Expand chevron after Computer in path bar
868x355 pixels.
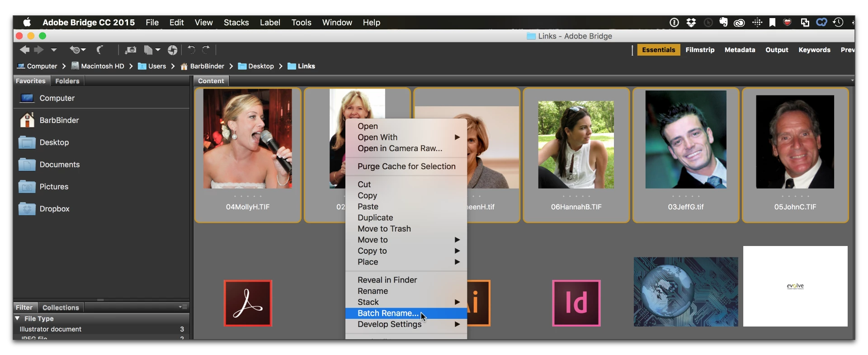(x=64, y=66)
